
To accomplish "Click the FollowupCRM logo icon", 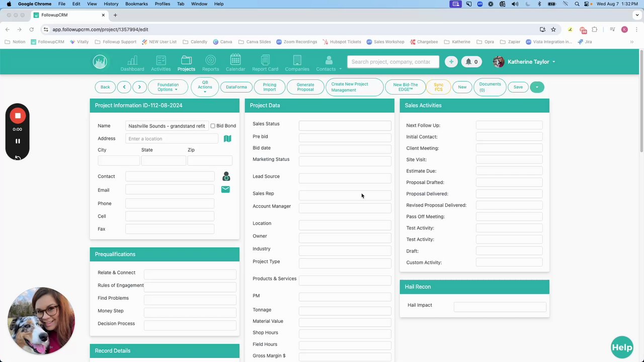I will coord(100,62).
